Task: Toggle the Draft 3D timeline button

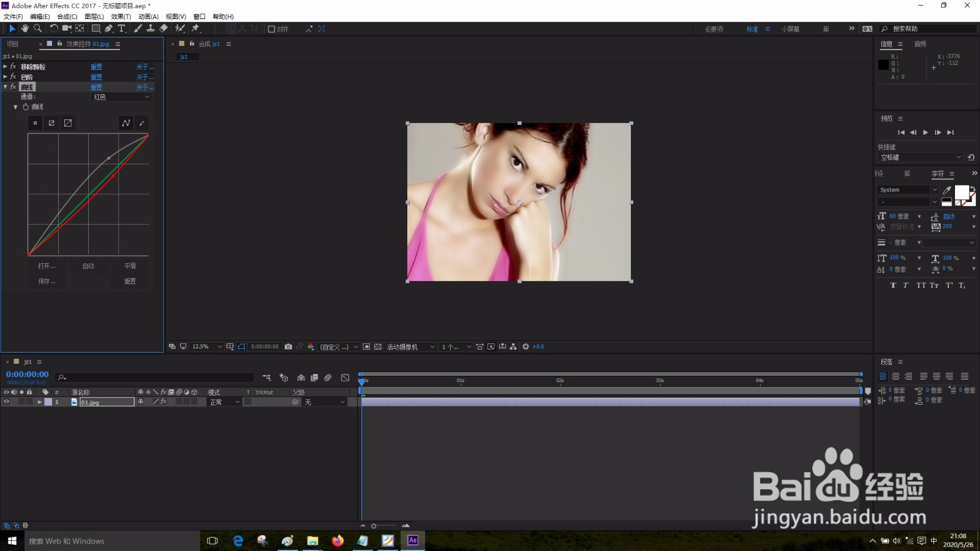Action: click(x=284, y=378)
